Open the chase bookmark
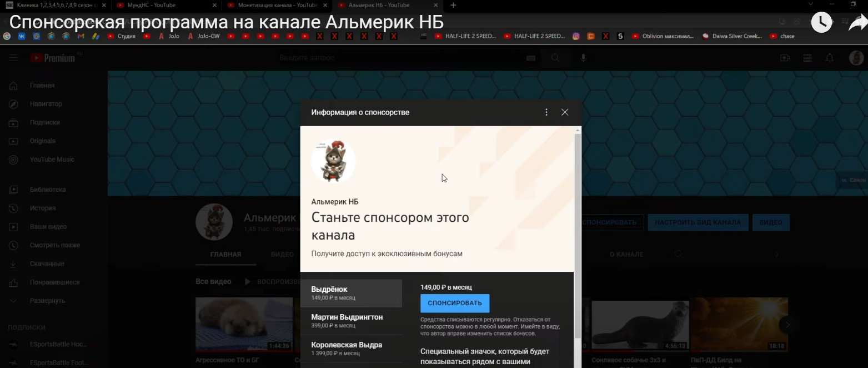The image size is (868, 368). (x=782, y=36)
